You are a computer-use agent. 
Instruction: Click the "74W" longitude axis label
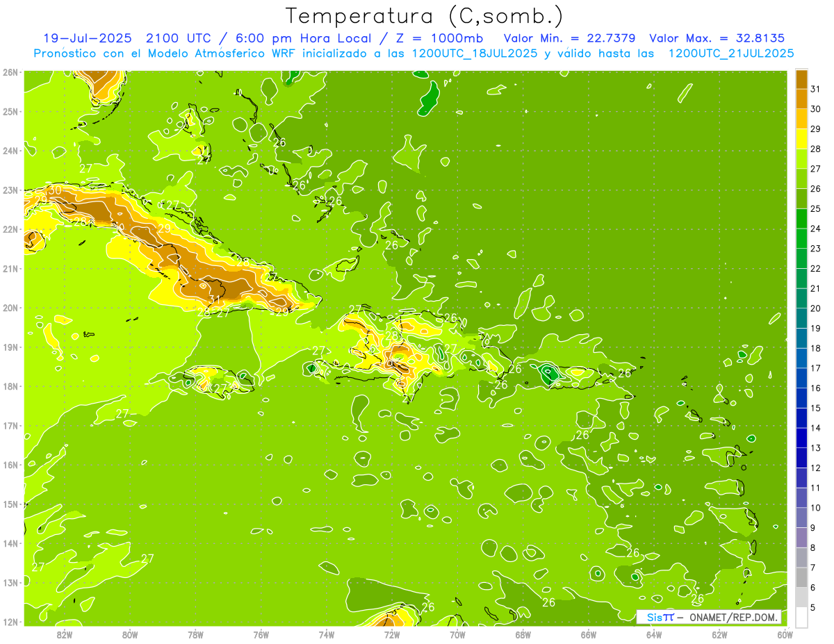(x=327, y=634)
